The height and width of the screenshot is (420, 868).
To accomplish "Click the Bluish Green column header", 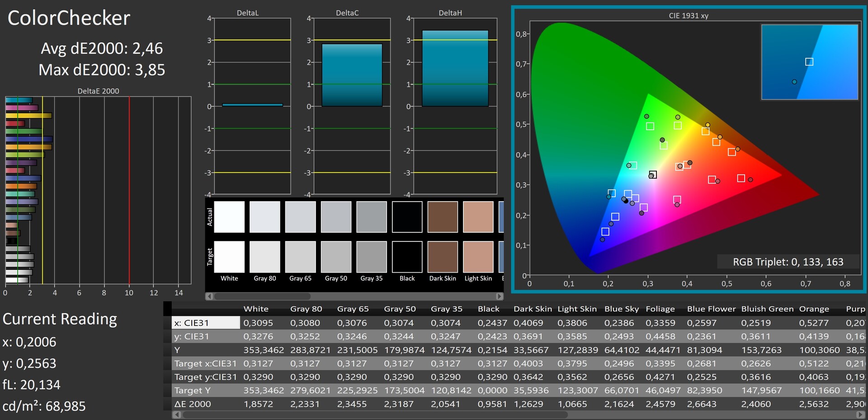I will (x=767, y=309).
